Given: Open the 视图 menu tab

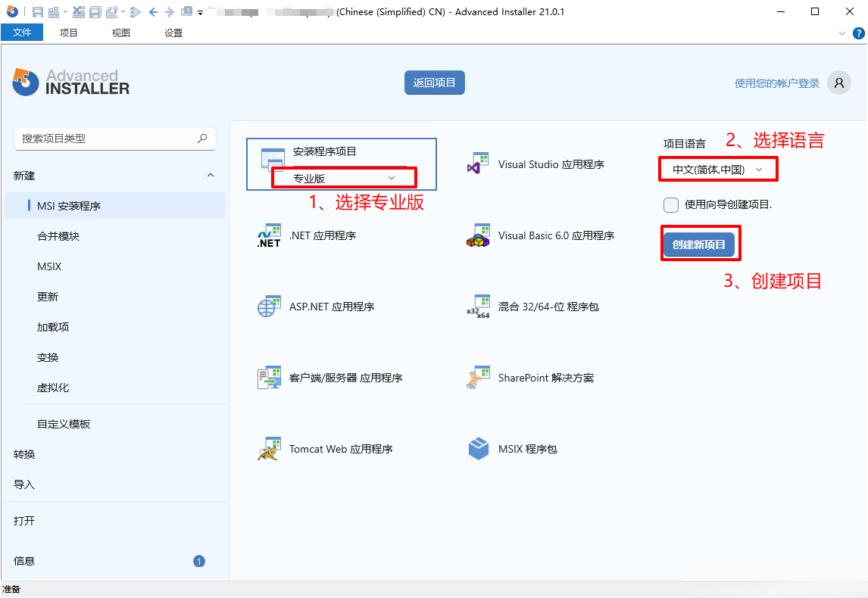Looking at the screenshot, I should coord(120,33).
